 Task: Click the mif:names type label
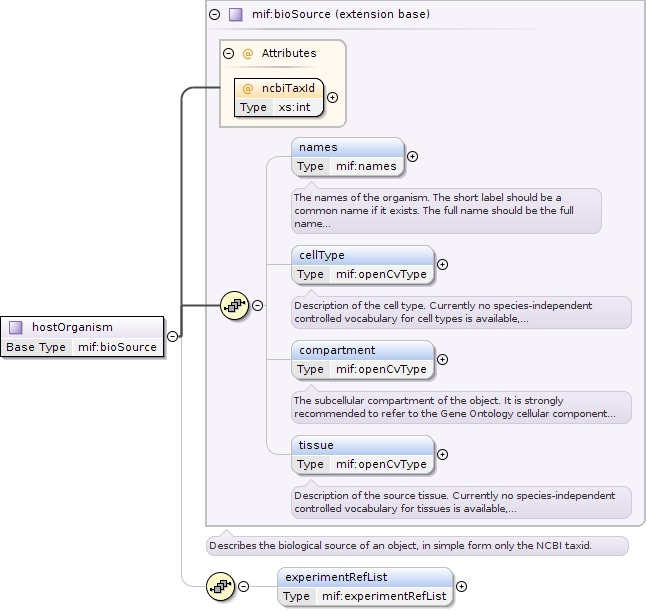pos(366,166)
